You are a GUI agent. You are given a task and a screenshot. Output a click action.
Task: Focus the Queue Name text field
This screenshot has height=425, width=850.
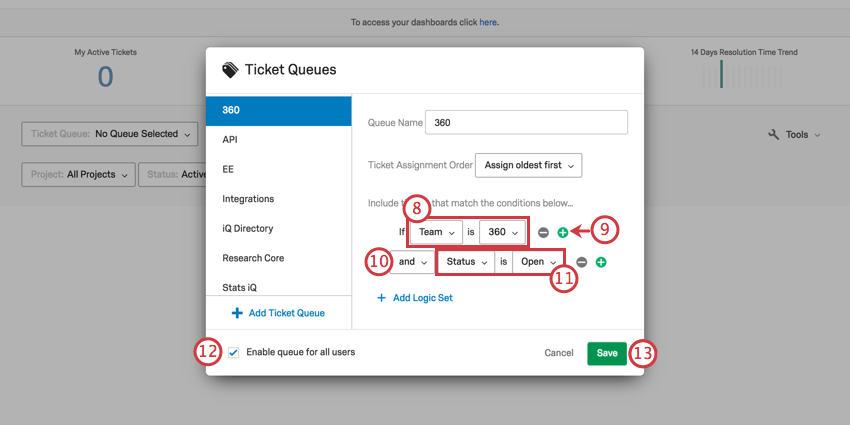click(x=526, y=122)
